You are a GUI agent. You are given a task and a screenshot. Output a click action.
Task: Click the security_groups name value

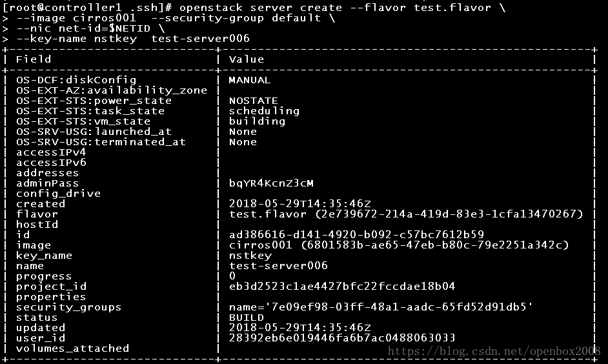coord(381,307)
